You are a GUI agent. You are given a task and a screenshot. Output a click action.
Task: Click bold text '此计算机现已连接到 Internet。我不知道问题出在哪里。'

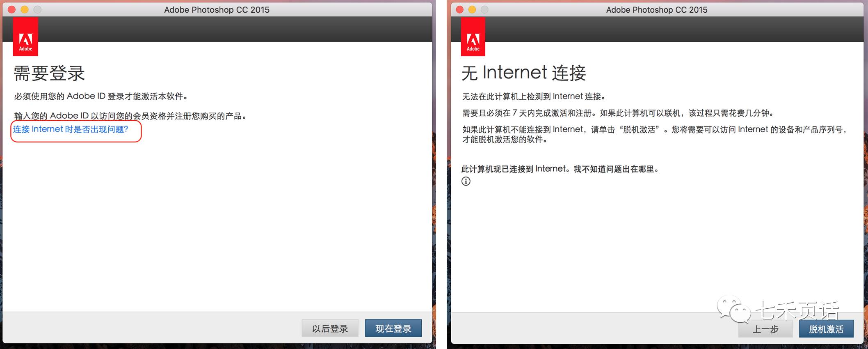(560, 169)
